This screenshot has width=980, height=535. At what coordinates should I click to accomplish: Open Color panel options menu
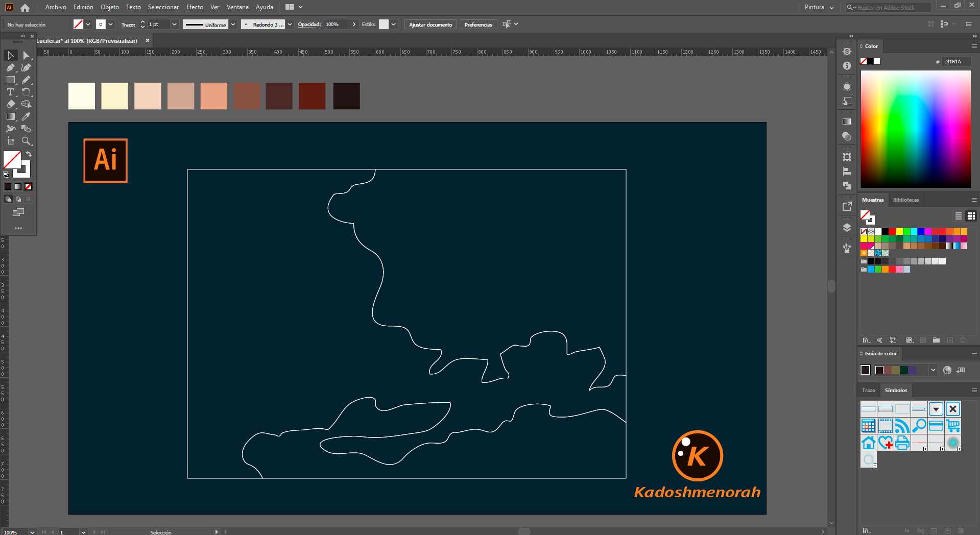coord(974,46)
